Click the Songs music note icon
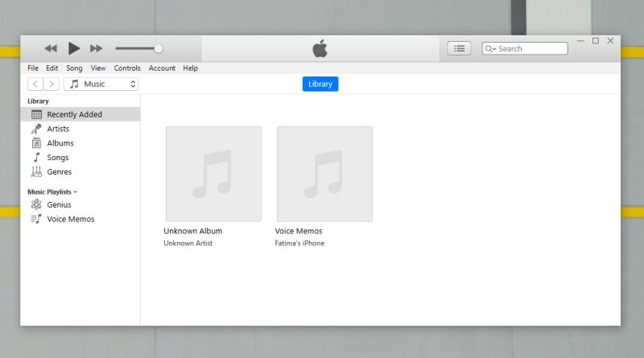 [x=36, y=158]
